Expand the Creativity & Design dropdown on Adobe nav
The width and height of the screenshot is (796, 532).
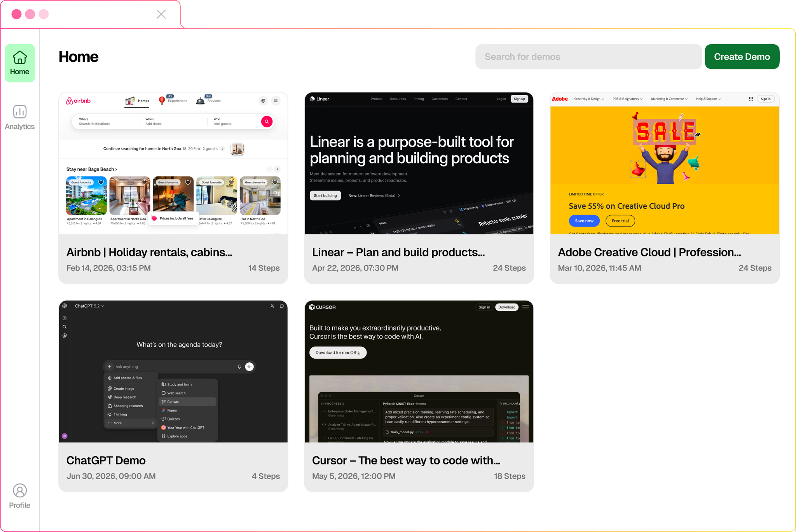[x=589, y=99]
